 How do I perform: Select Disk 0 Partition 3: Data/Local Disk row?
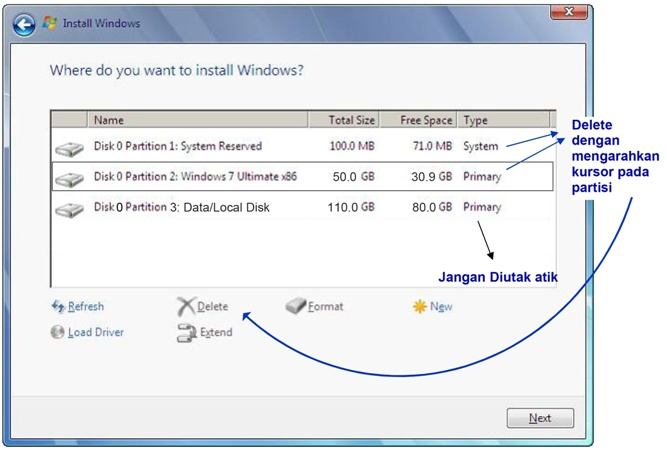coord(181,208)
